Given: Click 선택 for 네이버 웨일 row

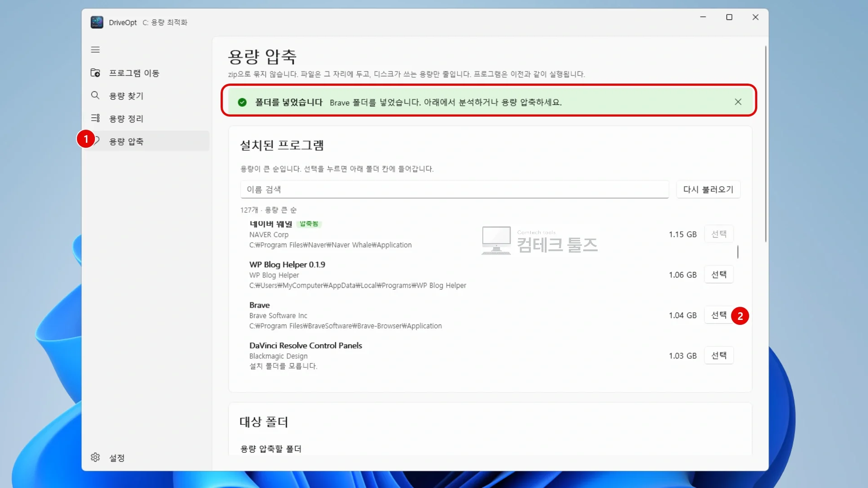Looking at the screenshot, I should [x=718, y=234].
